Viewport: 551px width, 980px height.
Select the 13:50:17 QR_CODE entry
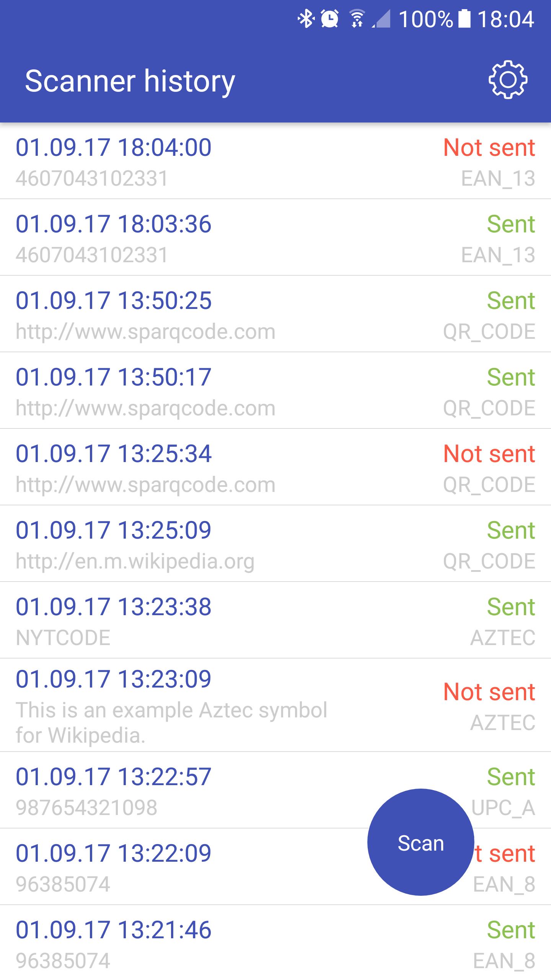(x=275, y=390)
